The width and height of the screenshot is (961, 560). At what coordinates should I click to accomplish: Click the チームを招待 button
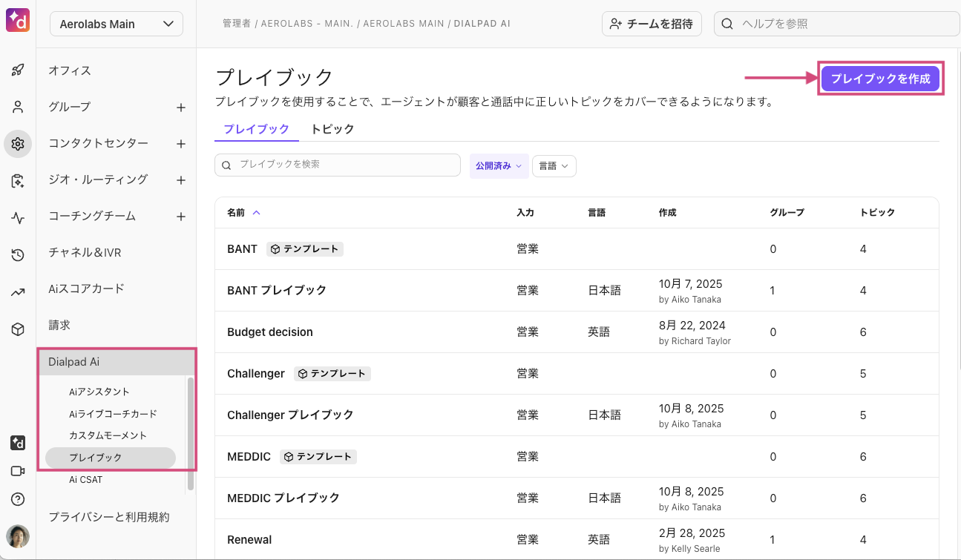click(x=652, y=24)
